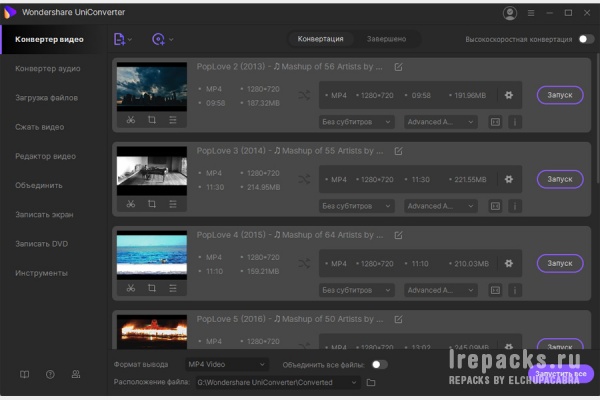
Task: Crop PopLove 3 with the crop icon
Action: 152,204
